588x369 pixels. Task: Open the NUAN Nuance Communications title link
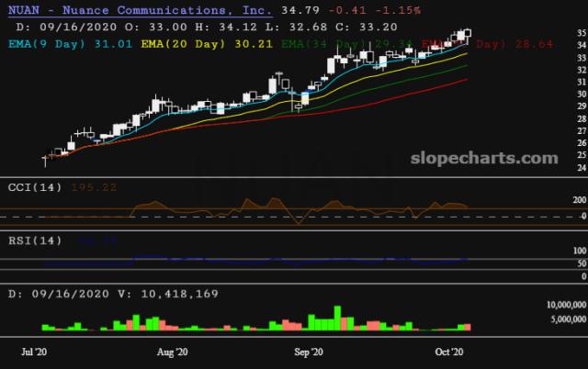click(140, 10)
